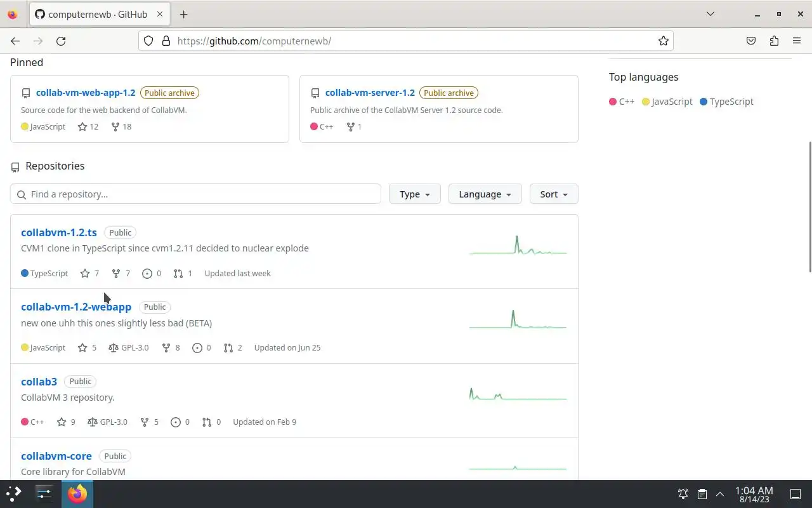
Task: Open the notifications bell in system tray
Action: coord(683,494)
